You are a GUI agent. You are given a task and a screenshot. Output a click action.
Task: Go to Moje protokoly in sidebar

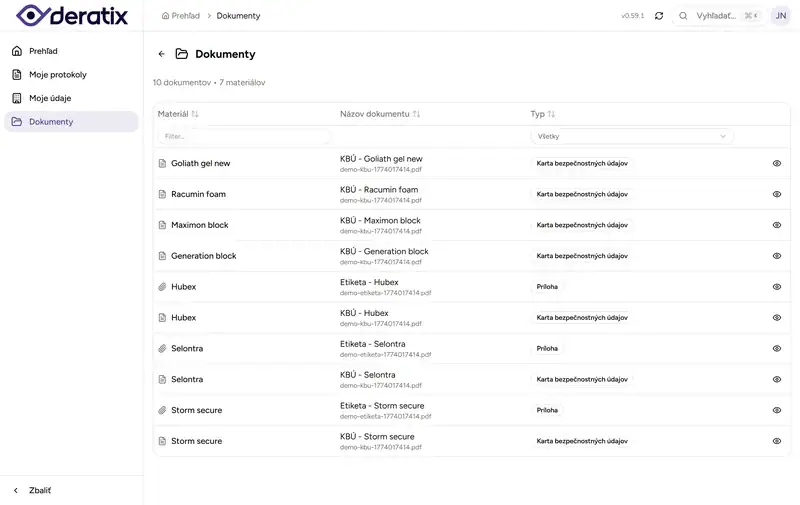(57, 75)
